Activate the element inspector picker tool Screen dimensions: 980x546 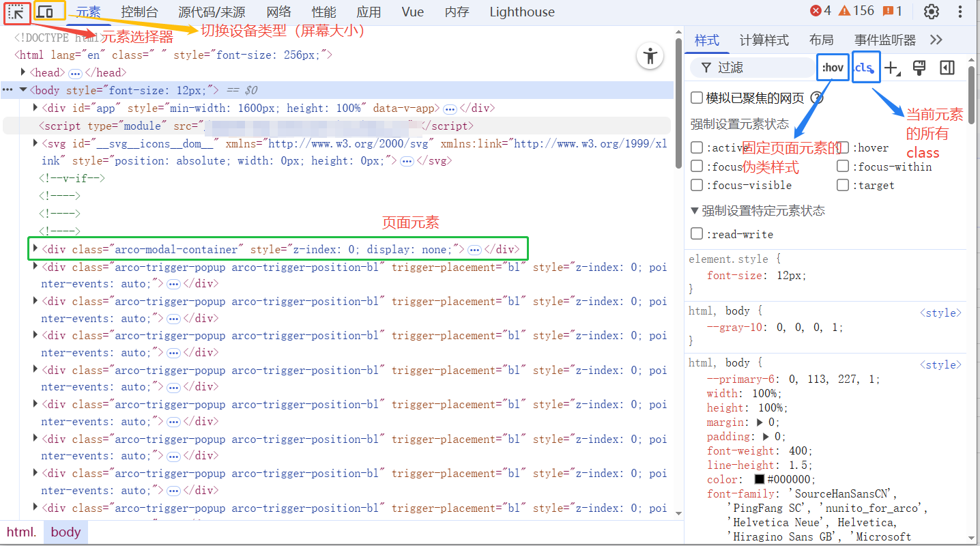(x=17, y=12)
